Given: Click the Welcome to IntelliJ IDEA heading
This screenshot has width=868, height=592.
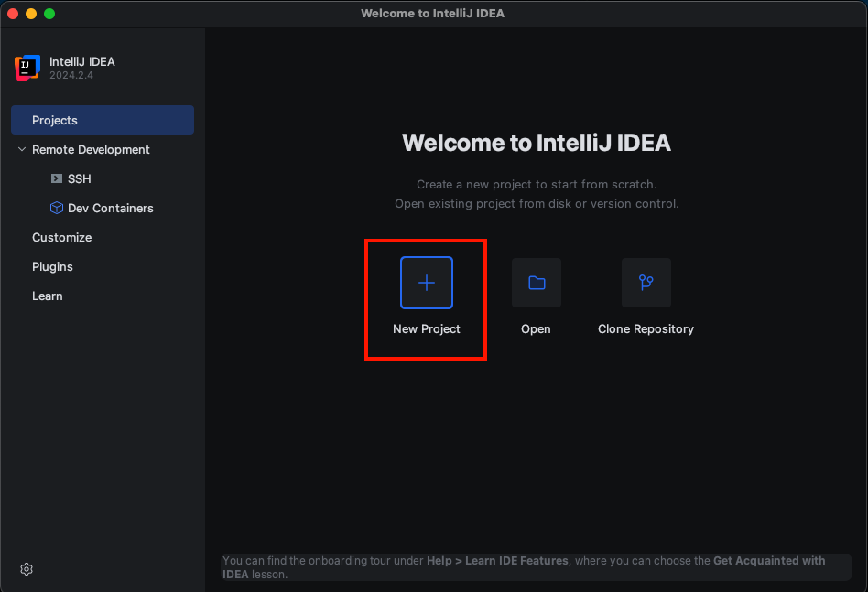Looking at the screenshot, I should click(x=536, y=143).
